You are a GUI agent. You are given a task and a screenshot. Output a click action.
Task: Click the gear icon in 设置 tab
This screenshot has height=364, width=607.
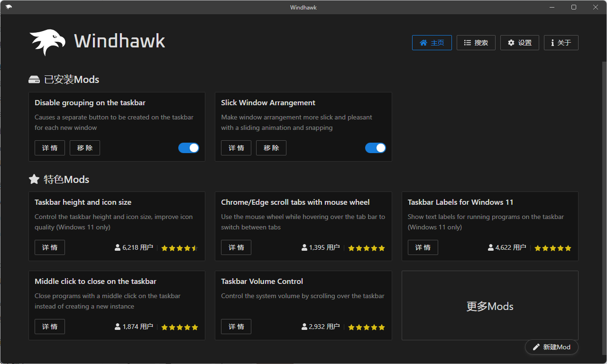tap(511, 43)
